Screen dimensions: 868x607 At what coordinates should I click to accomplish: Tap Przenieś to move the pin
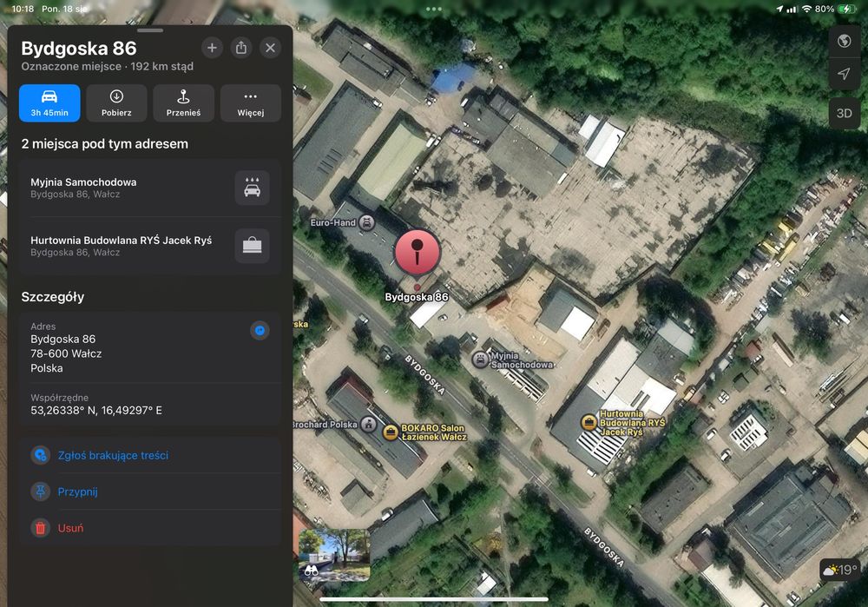(183, 103)
